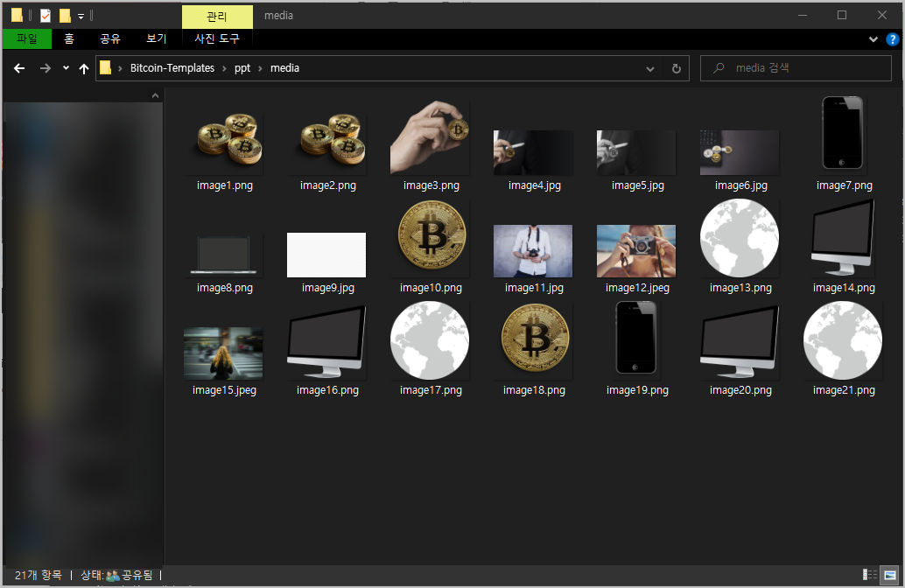Screen dimensions: 905x588
Task: Select image8.png laptop thumbnail
Action: tap(223, 255)
